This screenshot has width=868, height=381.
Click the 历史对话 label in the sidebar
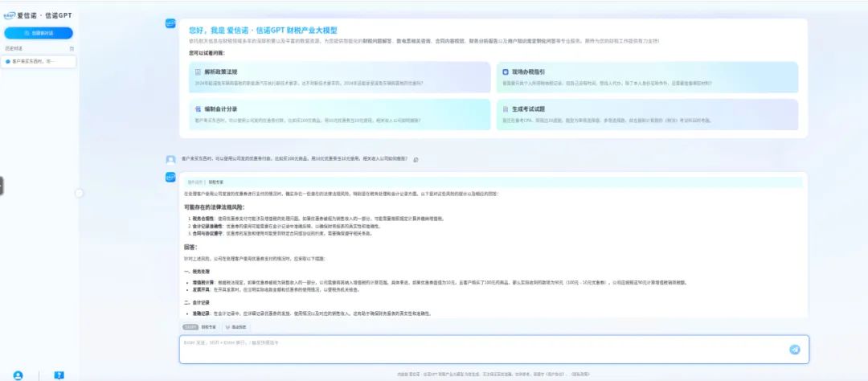(14, 49)
